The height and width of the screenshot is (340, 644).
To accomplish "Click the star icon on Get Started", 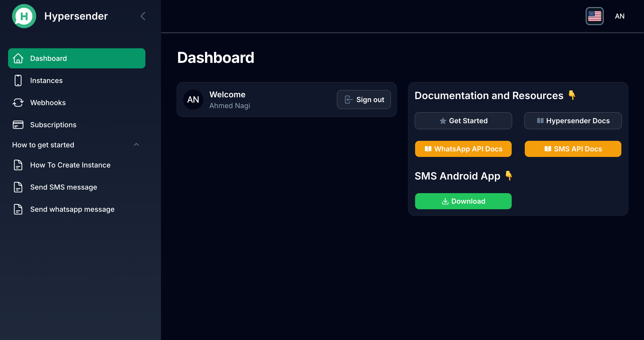I will click(x=443, y=121).
